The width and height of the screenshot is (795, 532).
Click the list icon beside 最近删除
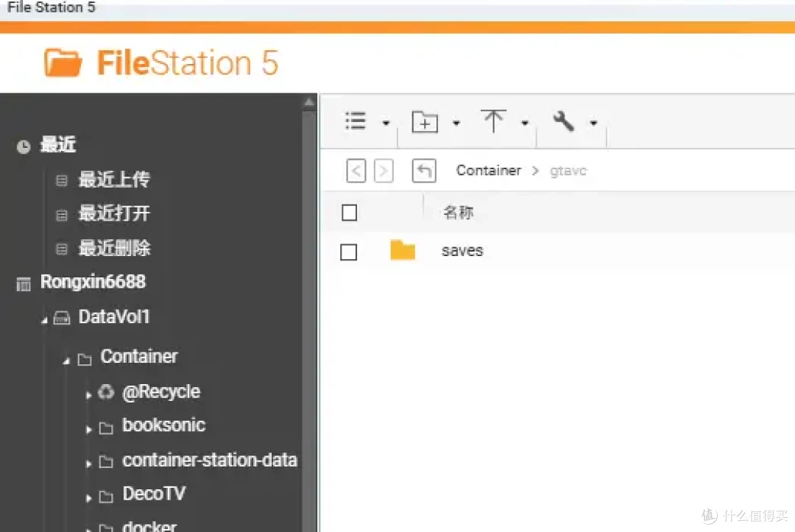(61, 249)
